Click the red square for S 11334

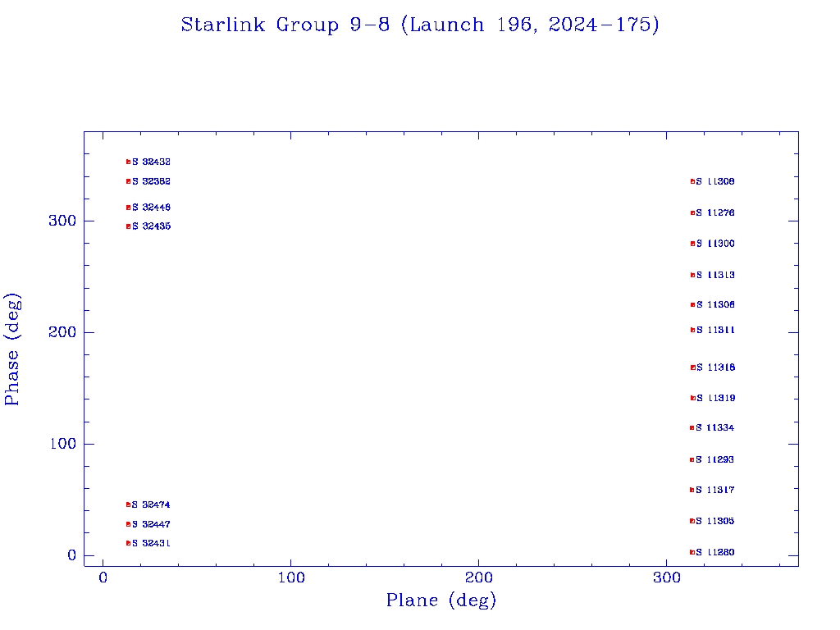(692, 428)
